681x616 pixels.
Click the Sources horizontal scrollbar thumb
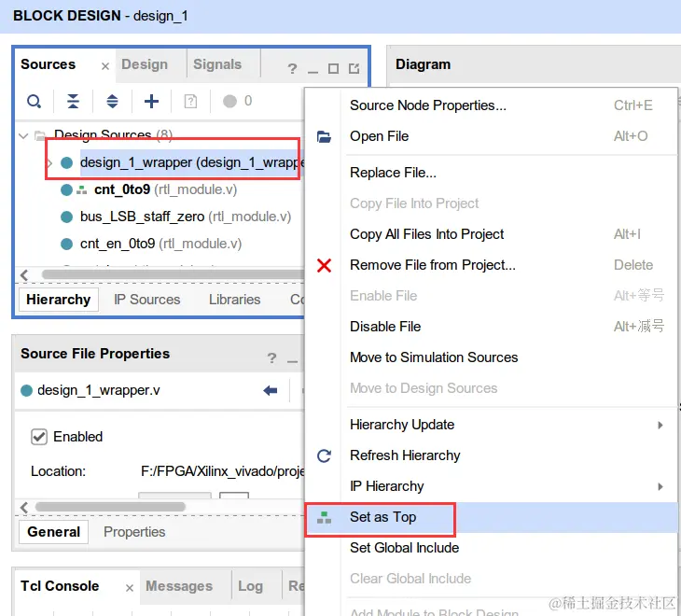pyautogui.click(x=173, y=274)
